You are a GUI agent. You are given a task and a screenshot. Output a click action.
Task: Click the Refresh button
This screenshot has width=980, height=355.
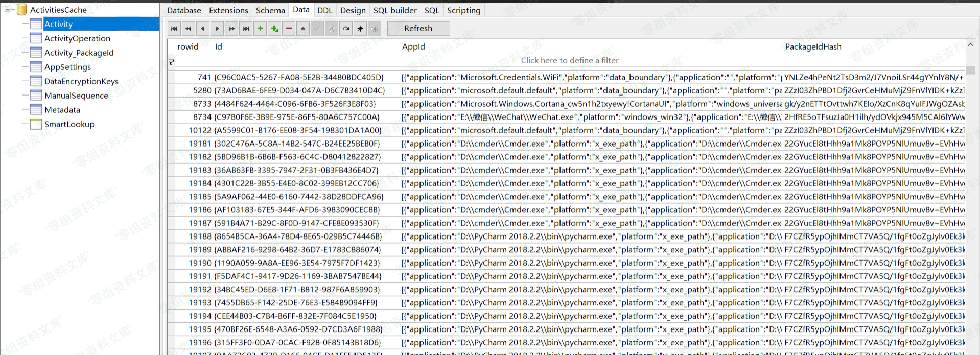tap(418, 29)
